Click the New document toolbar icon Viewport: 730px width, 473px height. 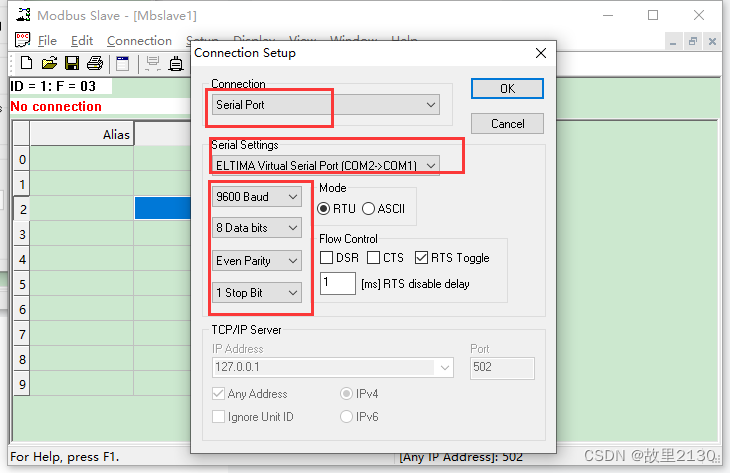pos(26,63)
